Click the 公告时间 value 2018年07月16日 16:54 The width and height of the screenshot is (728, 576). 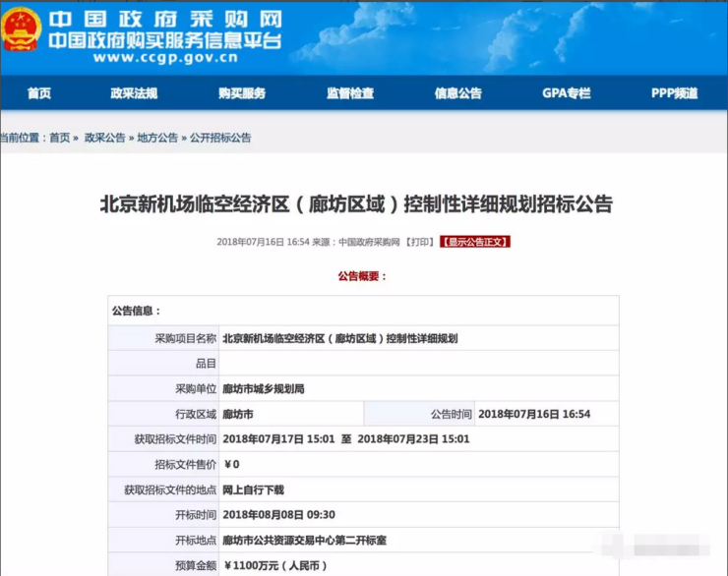pos(534,414)
